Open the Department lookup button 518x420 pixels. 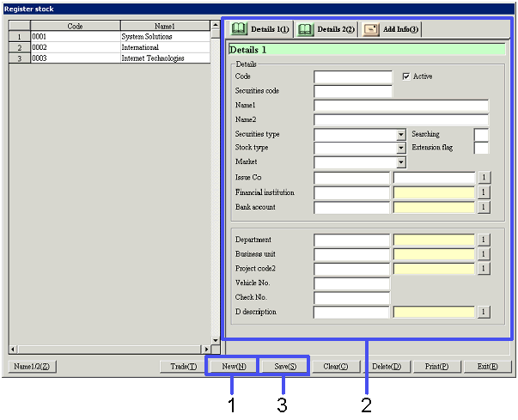(x=484, y=240)
